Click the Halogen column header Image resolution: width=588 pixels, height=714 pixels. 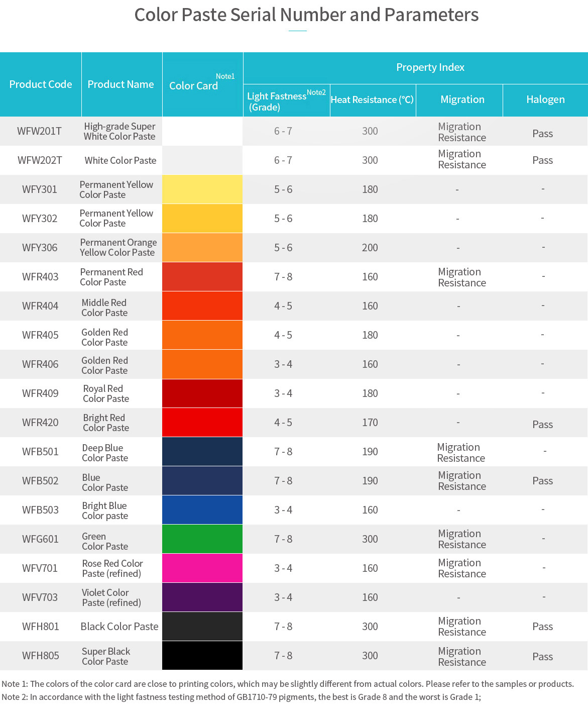coord(545,100)
